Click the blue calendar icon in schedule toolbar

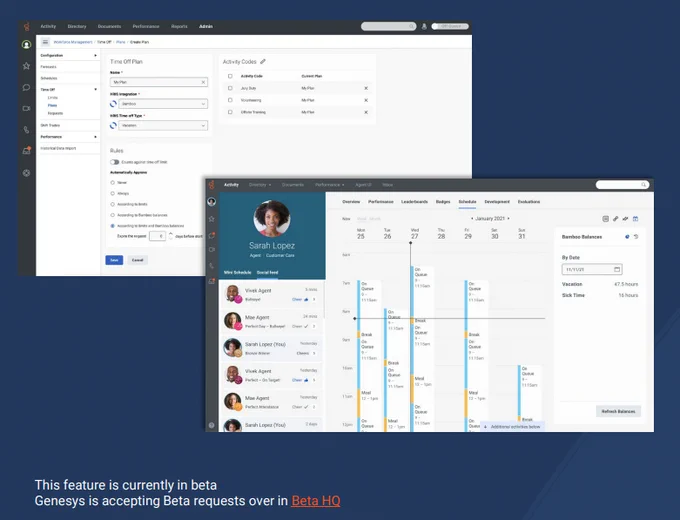tap(635, 219)
